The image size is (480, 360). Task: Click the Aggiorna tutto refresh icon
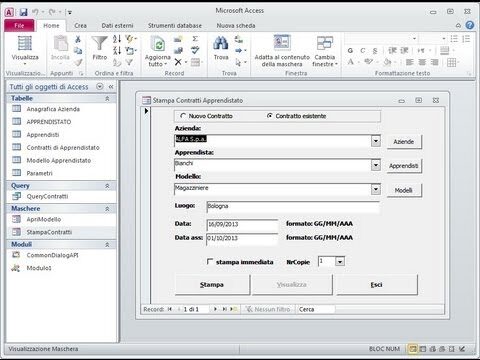tap(158, 44)
